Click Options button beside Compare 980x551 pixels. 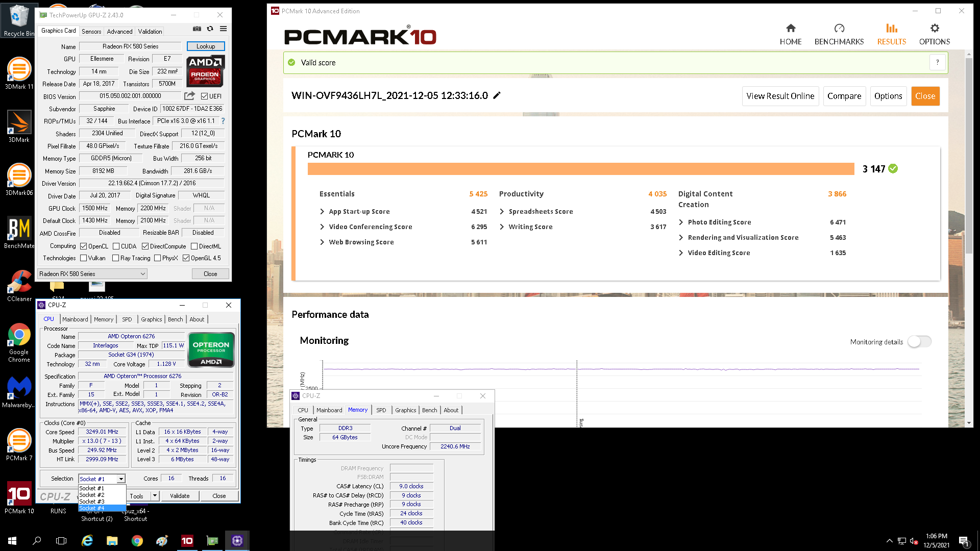coord(888,96)
